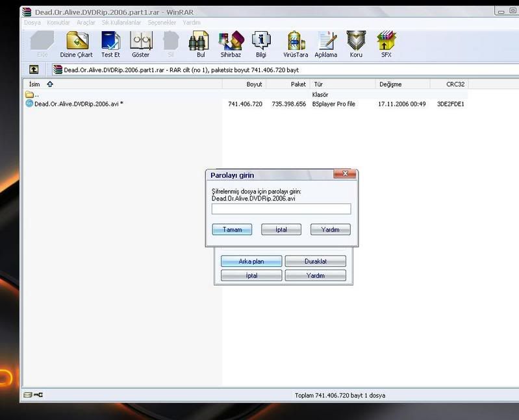The height and width of the screenshot is (420, 519).
Task: Click the drive icon in status bar
Action: click(27, 395)
